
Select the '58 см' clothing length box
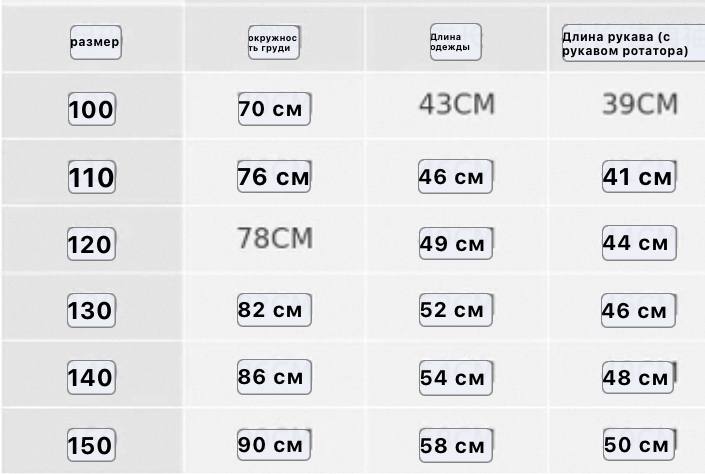click(456, 445)
